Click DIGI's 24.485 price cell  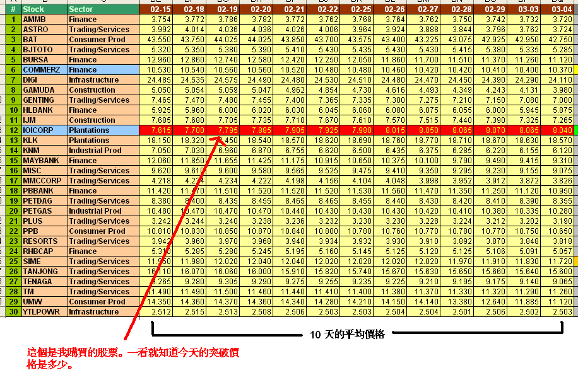(161, 80)
